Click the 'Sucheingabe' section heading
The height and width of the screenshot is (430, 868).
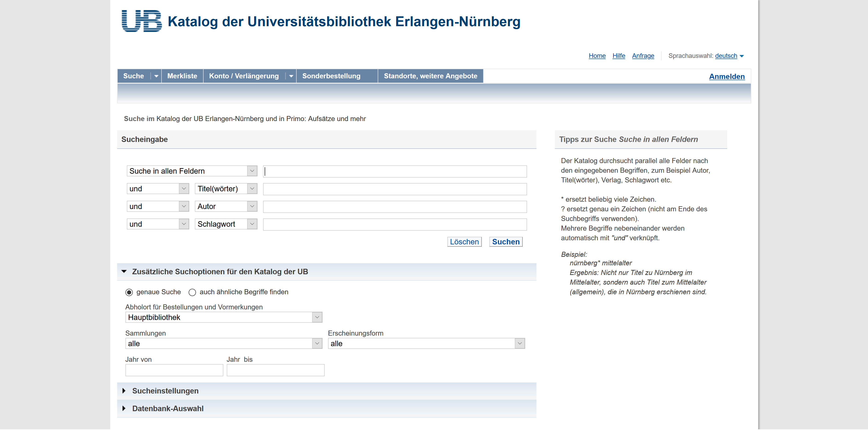[x=144, y=139]
